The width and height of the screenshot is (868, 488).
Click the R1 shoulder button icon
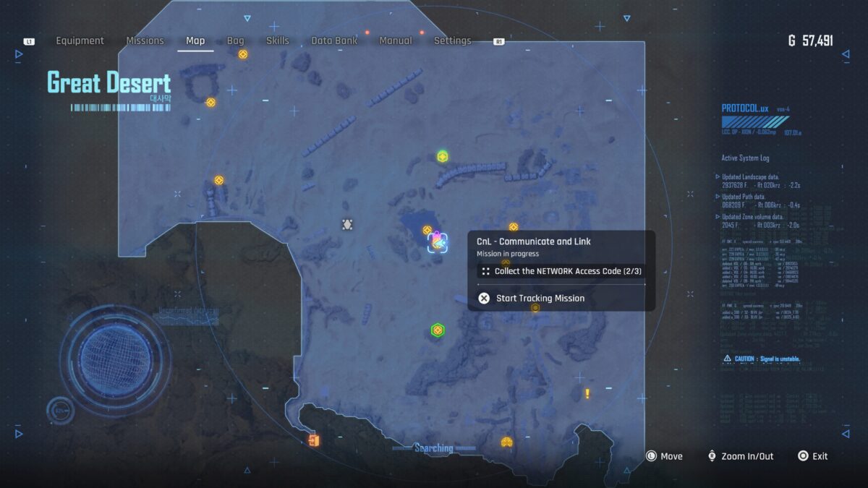(498, 41)
